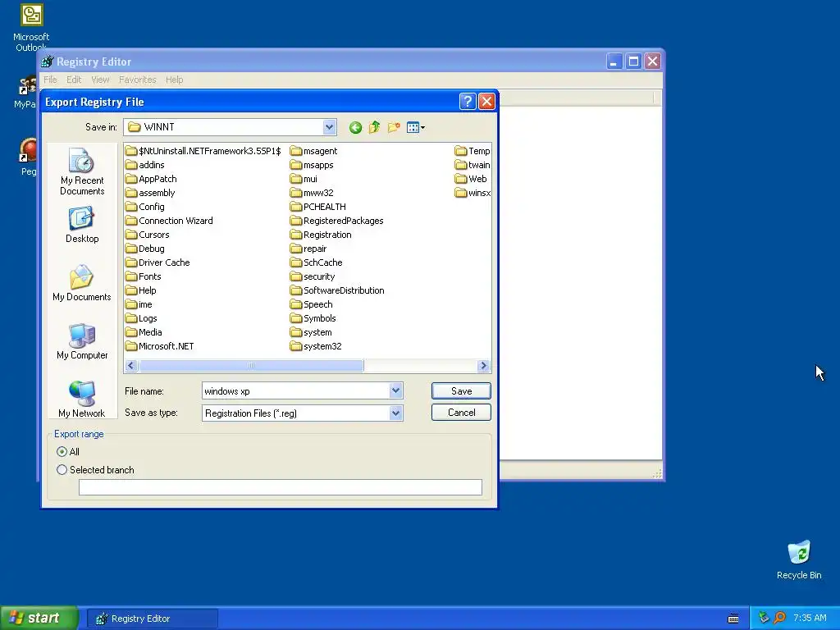Image resolution: width=840 pixels, height=630 pixels.
Task: Select the Symbols folder
Action: [313, 318]
